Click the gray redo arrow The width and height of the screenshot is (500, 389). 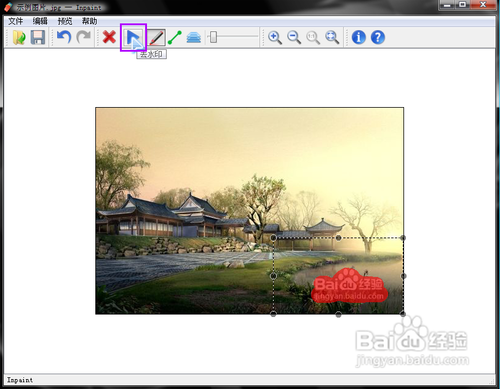[x=83, y=37]
